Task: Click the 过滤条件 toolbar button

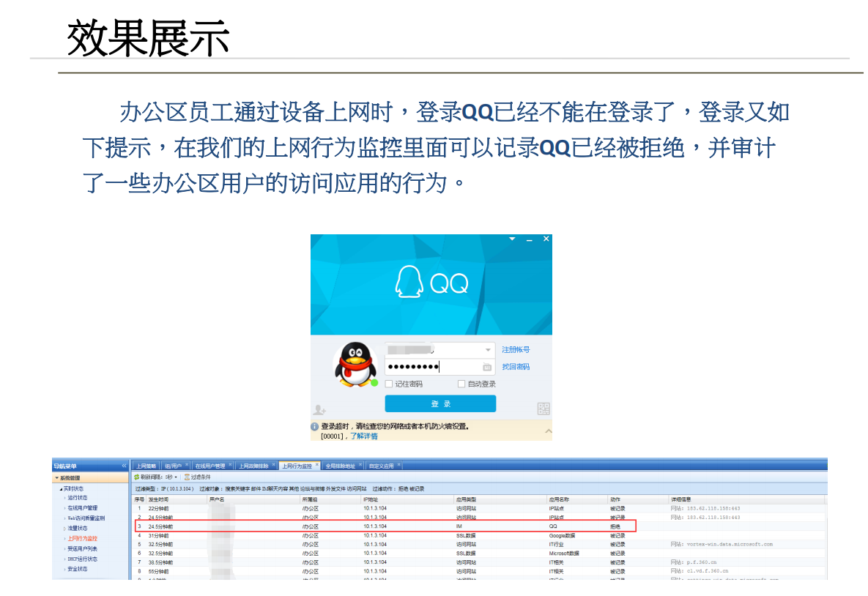Action: (198, 477)
